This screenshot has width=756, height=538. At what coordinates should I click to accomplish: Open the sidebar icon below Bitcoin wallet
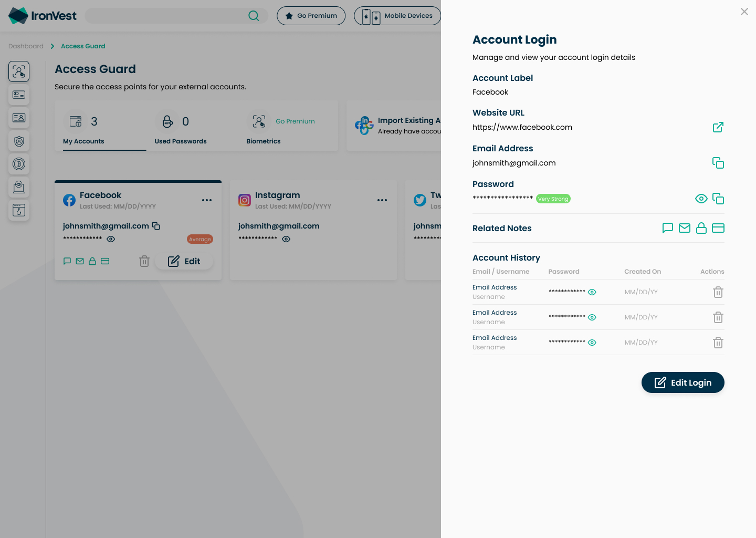[x=19, y=187]
